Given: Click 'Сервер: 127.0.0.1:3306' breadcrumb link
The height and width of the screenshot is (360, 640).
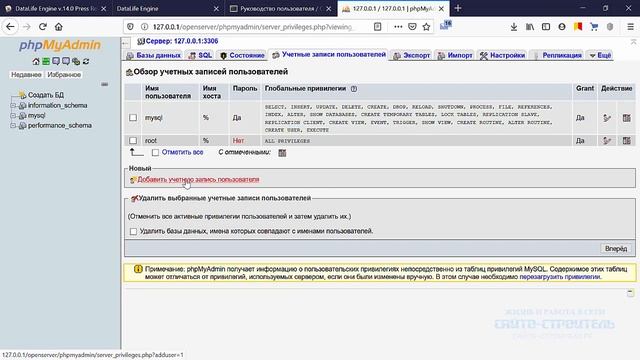Looking at the screenshot, I should pyautogui.click(x=182, y=41).
